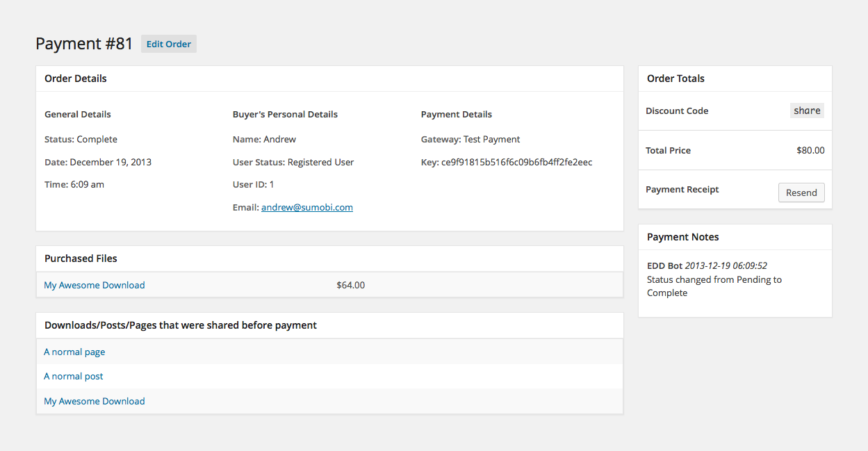Open the 'A normal page' link
Viewport: 868px width, 451px height.
pos(74,352)
